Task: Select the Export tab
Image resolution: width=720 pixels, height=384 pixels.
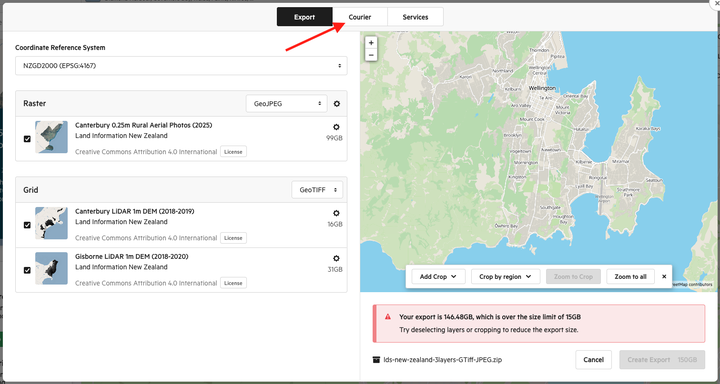Action: 304,17
